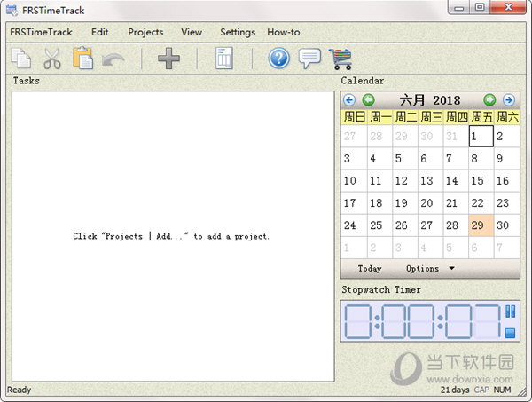The image size is (532, 402).
Task: Click the '21 days' status bar text
Action: click(x=455, y=390)
